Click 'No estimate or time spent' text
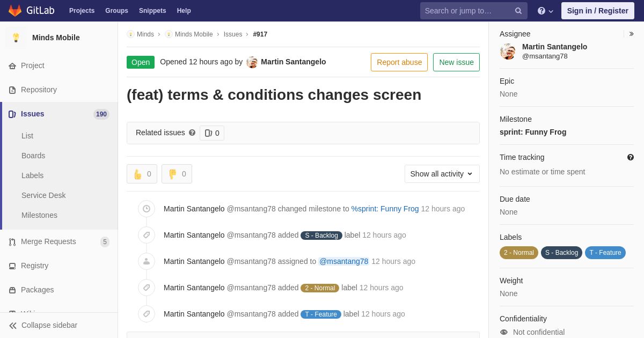The image size is (644, 338). 542,172
